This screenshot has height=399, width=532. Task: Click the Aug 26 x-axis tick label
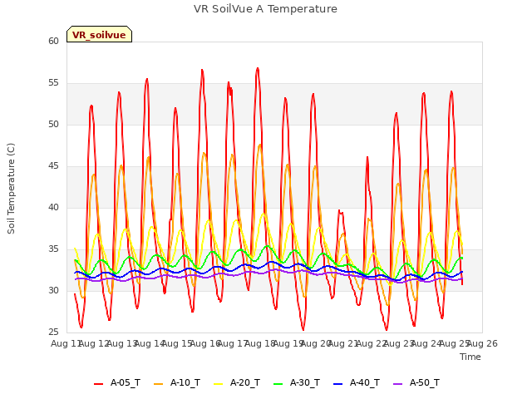pos(482,343)
